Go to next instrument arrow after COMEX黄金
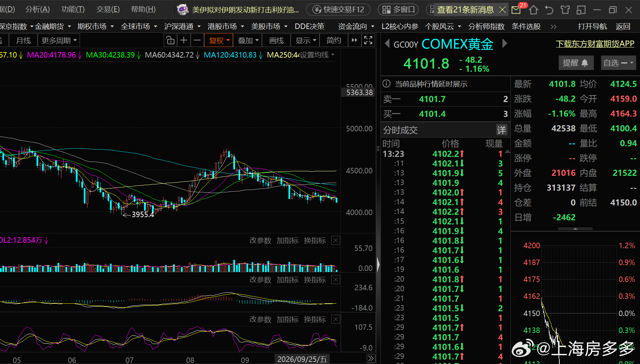The width and height of the screenshot is (640, 364). (x=505, y=44)
